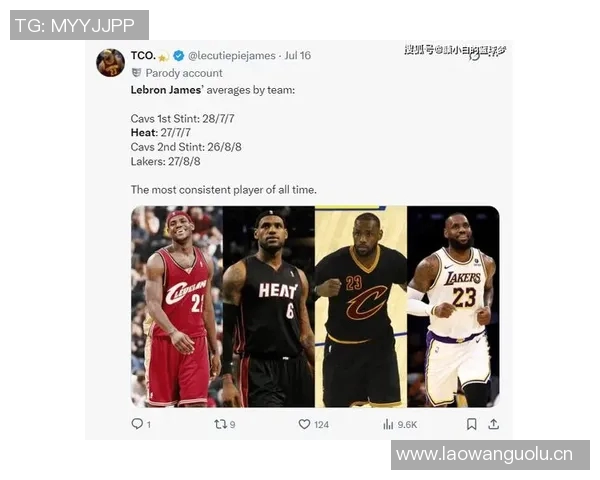Image resolution: width=600 pixels, height=480 pixels.
Task: Click the Parody account shield icon
Action: tap(136, 73)
